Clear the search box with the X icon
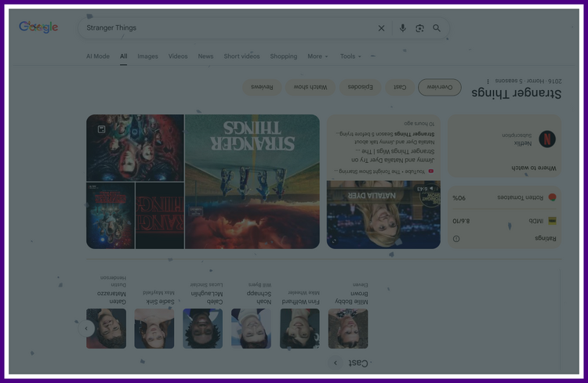Viewport: 588px width, 383px height. 381,28
